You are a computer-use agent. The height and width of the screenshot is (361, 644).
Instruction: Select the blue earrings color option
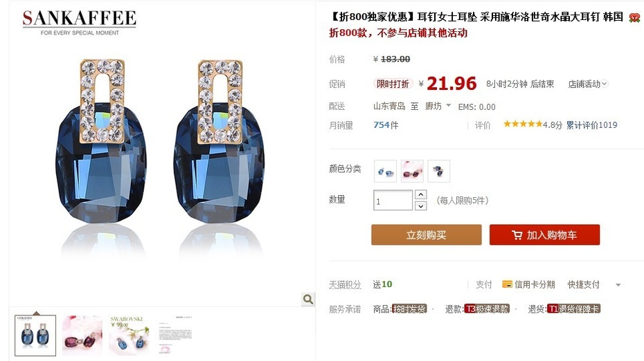pos(385,171)
